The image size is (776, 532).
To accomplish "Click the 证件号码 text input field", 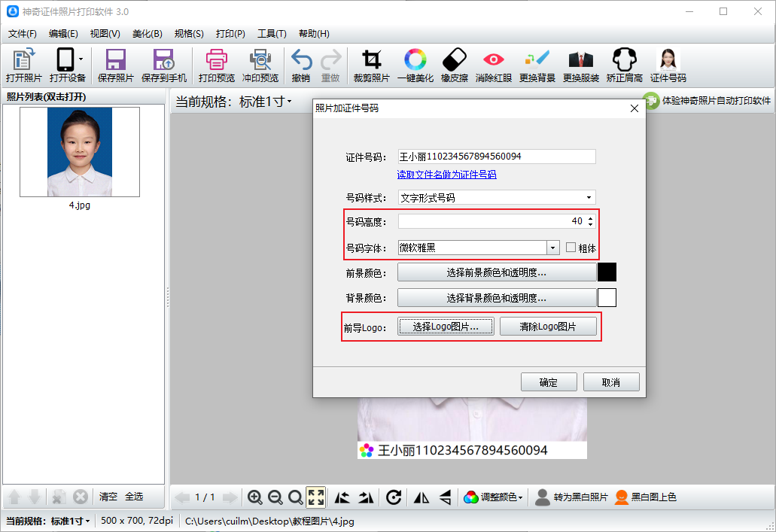I will point(497,157).
